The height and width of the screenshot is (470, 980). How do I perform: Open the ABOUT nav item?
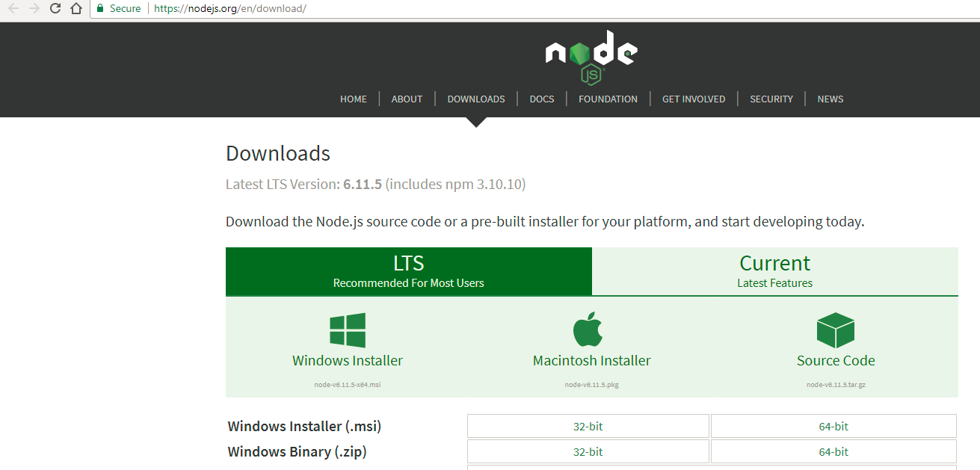(407, 99)
